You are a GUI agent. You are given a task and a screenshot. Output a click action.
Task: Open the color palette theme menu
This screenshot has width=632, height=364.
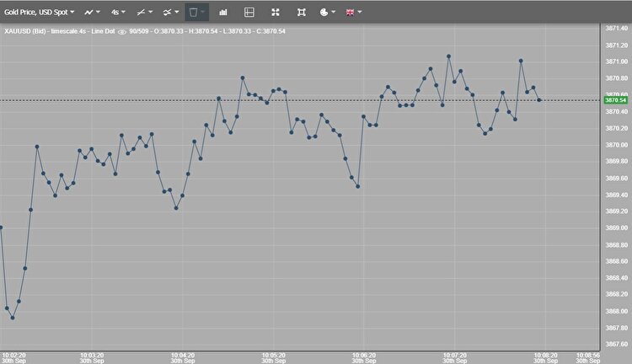327,13
